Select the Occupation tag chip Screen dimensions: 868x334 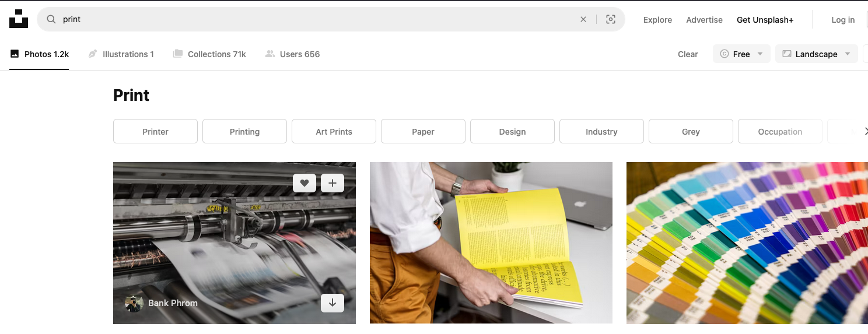780,131
